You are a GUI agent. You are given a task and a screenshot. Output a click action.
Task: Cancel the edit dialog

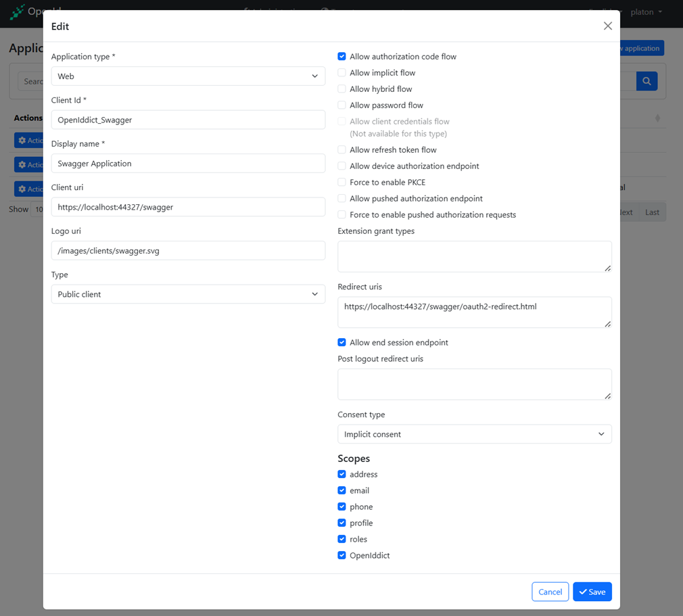pyautogui.click(x=550, y=592)
